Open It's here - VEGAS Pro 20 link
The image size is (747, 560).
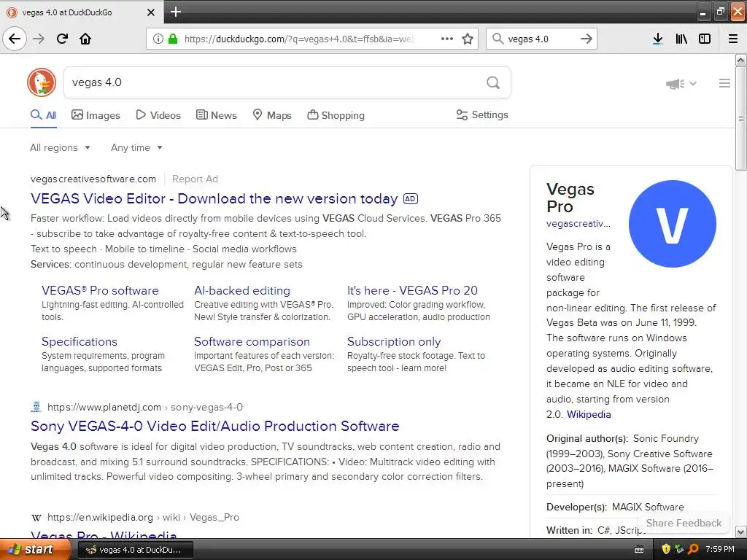pos(412,290)
